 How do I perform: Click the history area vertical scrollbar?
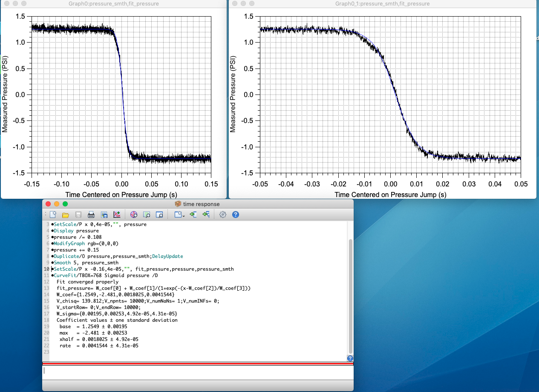(350, 294)
